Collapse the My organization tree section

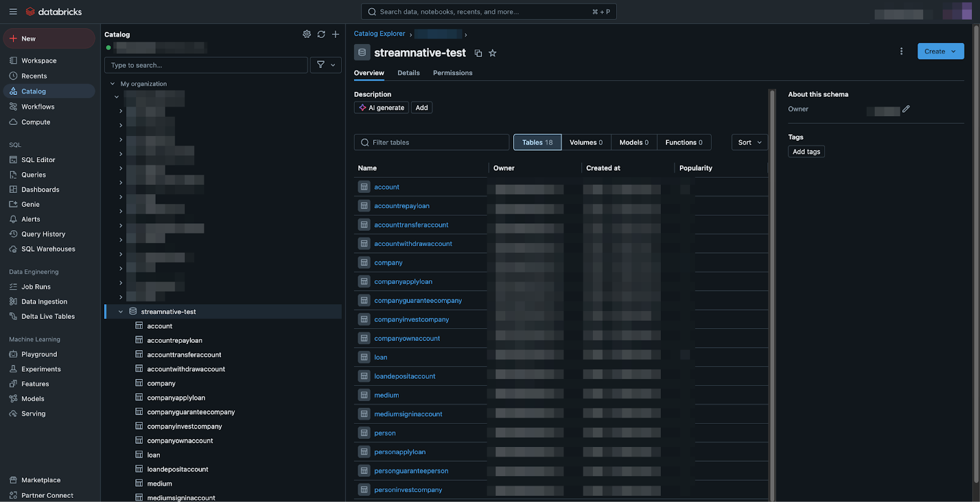(113, 84)
